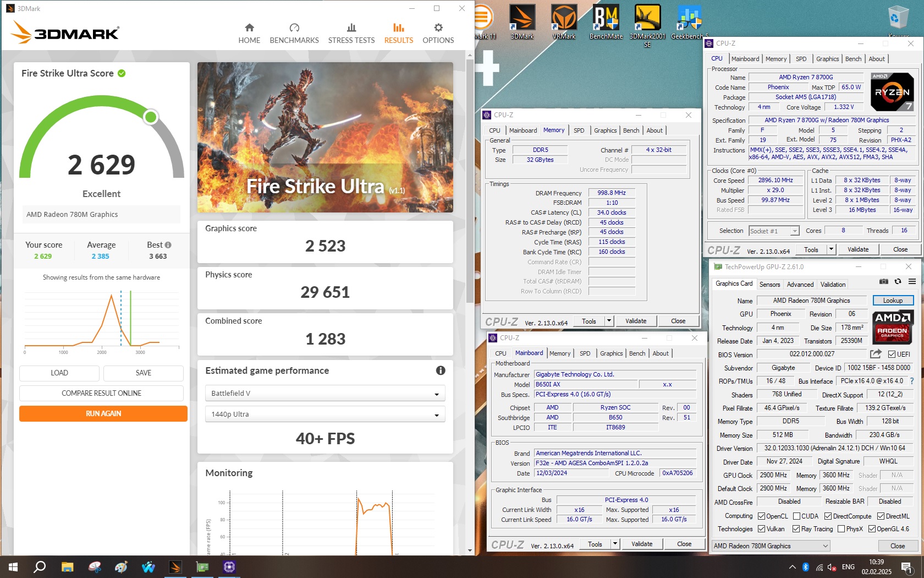Open the Tools dropdown arrow in CPU-Z CPU window

(x=831, y=249)
